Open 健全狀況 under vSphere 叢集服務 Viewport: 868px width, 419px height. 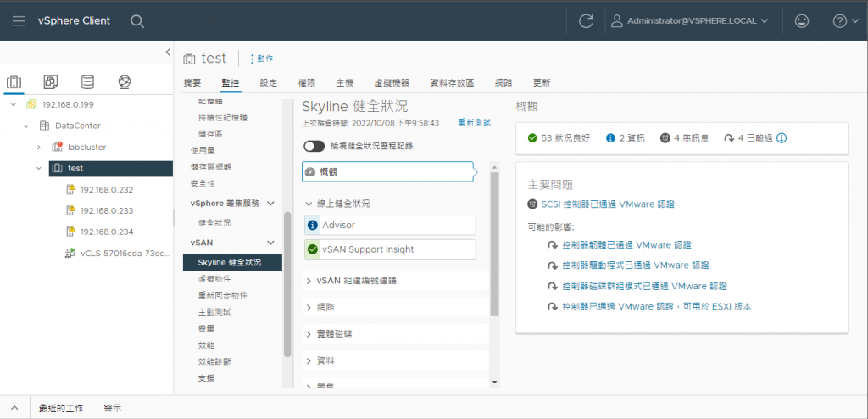(x=214, y=223)
